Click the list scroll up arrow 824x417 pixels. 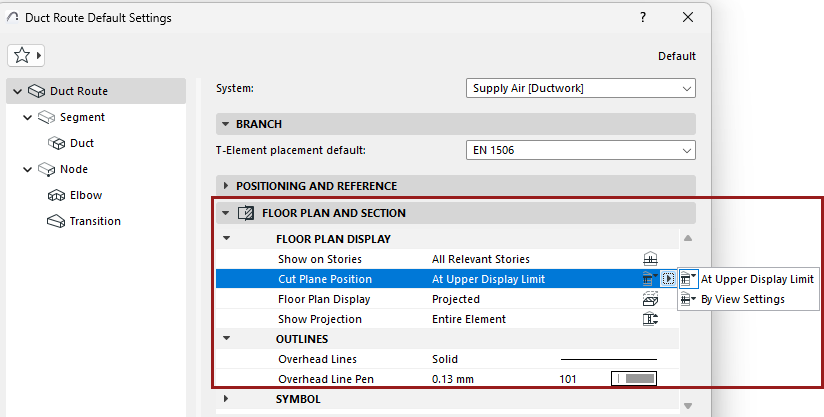(x=688, y=238)
